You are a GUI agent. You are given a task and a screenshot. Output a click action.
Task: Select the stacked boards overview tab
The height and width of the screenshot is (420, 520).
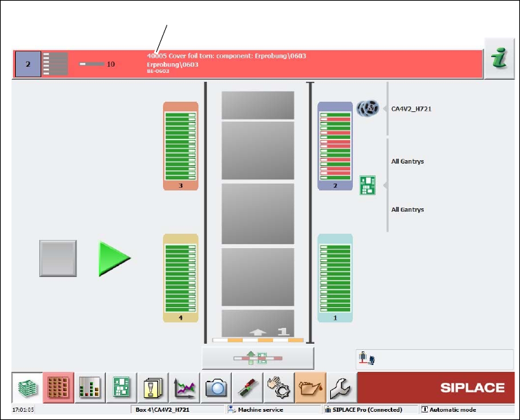point(28,388)
